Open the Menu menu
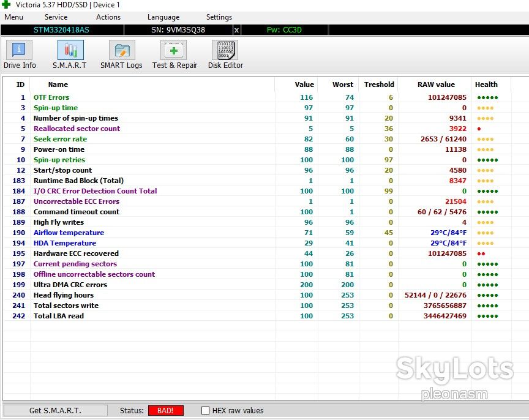The height and width of the screenshot is (420, 529). [14, 17]
